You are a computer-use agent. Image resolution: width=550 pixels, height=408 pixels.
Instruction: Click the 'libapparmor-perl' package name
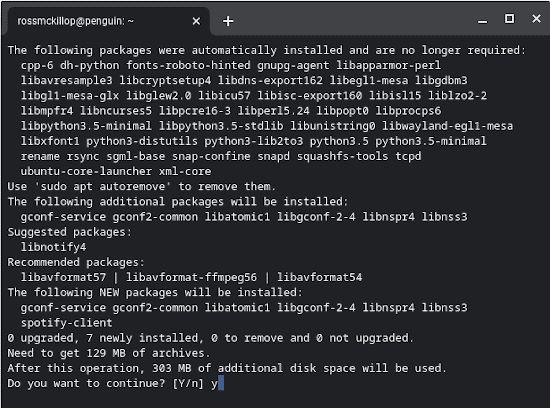click(x=388, y=65)
